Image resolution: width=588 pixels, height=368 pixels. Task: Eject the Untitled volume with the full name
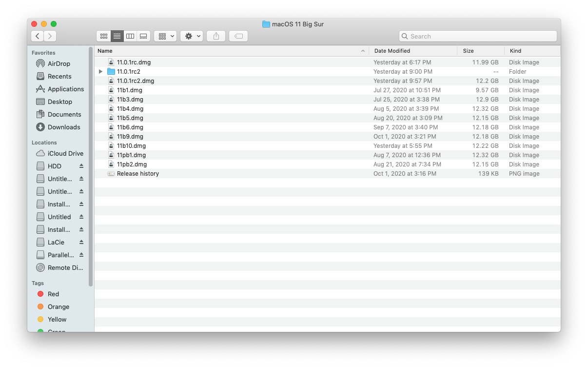[x=81, y=217]
